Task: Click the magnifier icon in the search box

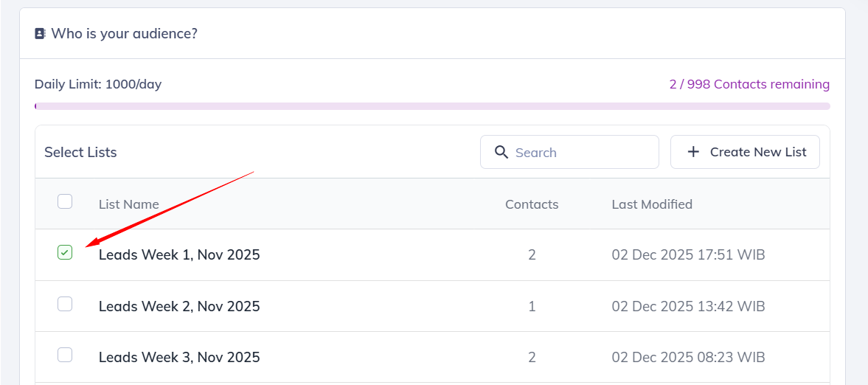Action: click(x=501, y=152)
